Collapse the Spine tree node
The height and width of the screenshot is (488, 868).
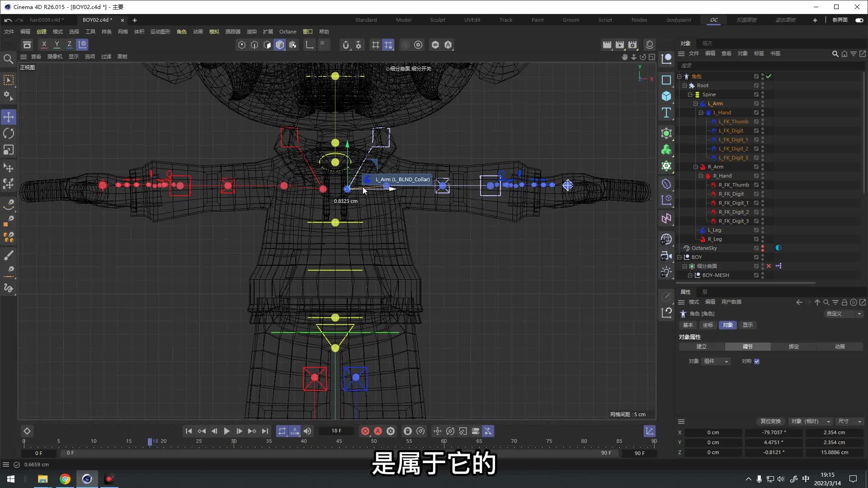coord(690,94)
